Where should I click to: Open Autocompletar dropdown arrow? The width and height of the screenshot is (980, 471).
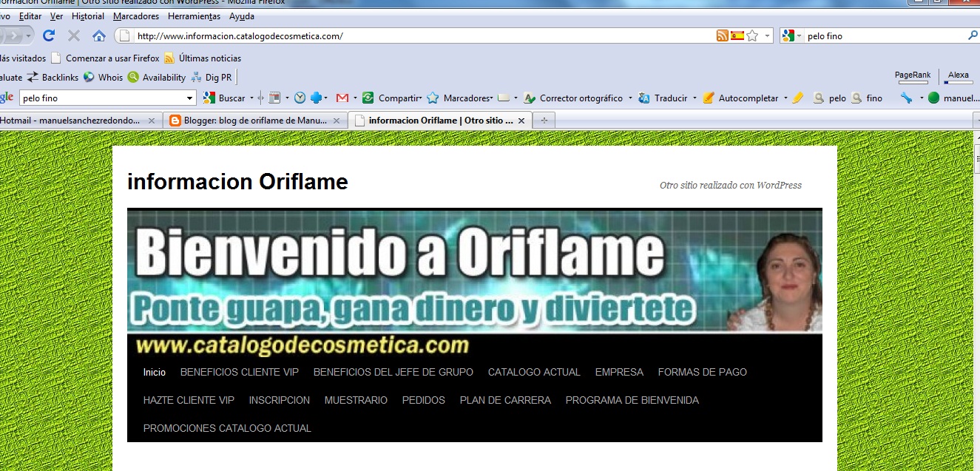(785, 98)
